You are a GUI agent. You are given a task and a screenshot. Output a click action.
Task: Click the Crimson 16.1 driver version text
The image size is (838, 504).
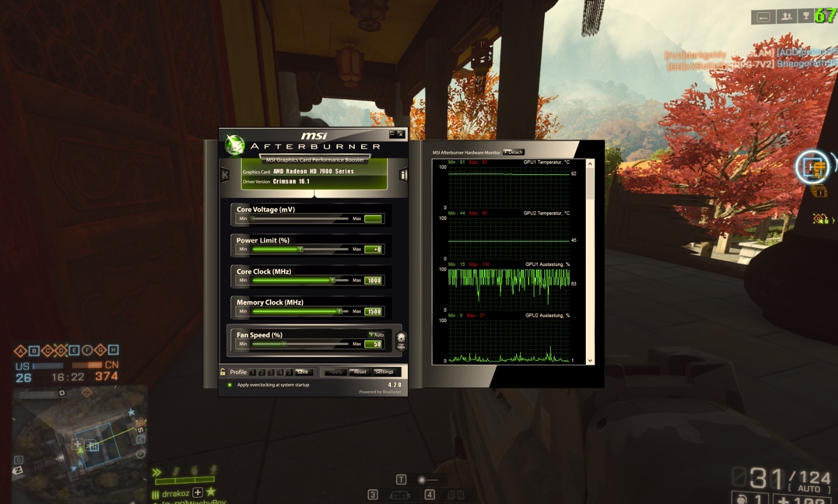pos(291,181)
